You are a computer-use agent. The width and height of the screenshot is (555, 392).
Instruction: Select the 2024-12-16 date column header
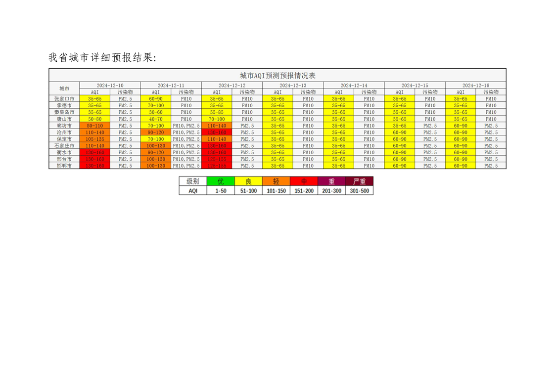[x=475, y=85]
